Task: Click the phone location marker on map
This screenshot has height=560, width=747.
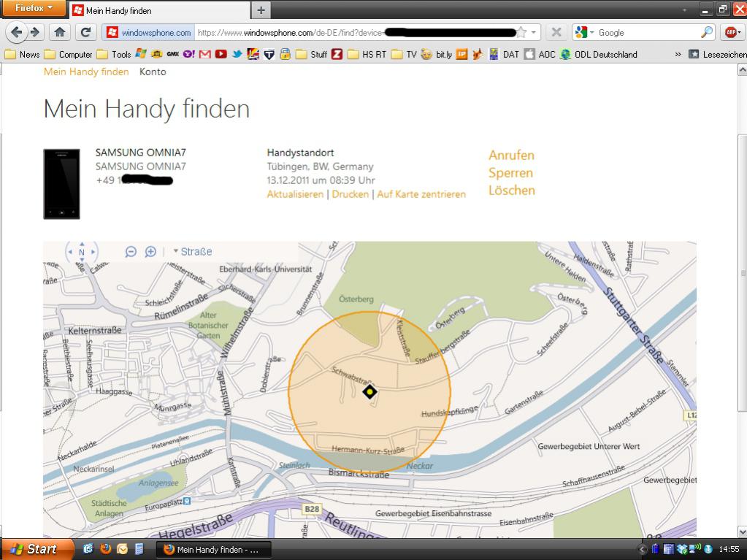Action: tap(369, 391)
